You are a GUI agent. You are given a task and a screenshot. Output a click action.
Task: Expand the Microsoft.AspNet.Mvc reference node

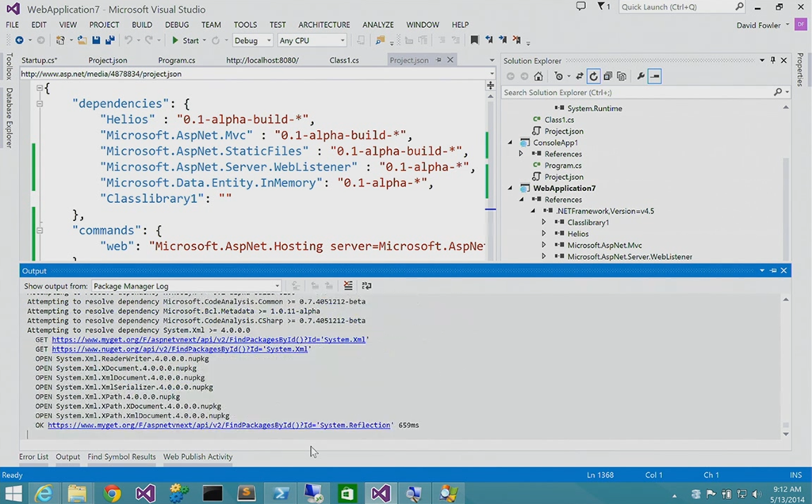(543, 245)
